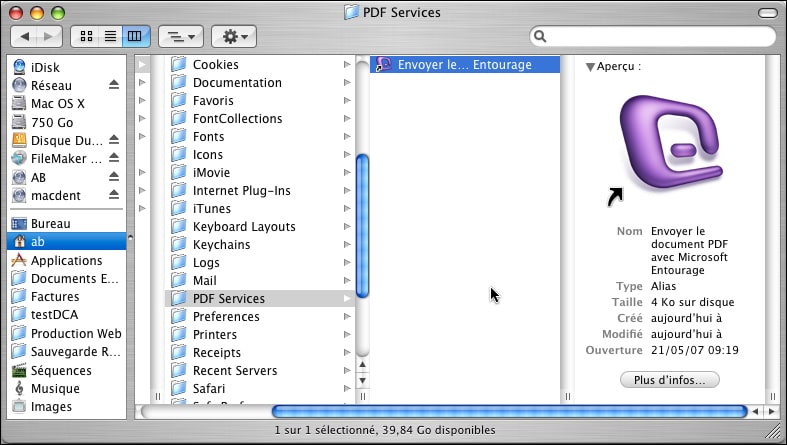Open Séquences in the sidebar
Image resolution: width=787 pixels, height=445 pixels.
66,370
